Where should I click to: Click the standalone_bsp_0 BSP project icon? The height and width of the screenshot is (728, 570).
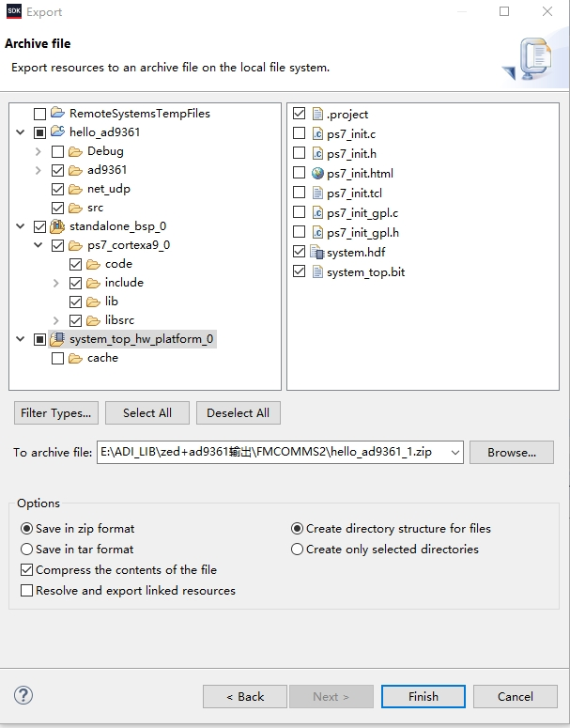[x=57, y=226]
